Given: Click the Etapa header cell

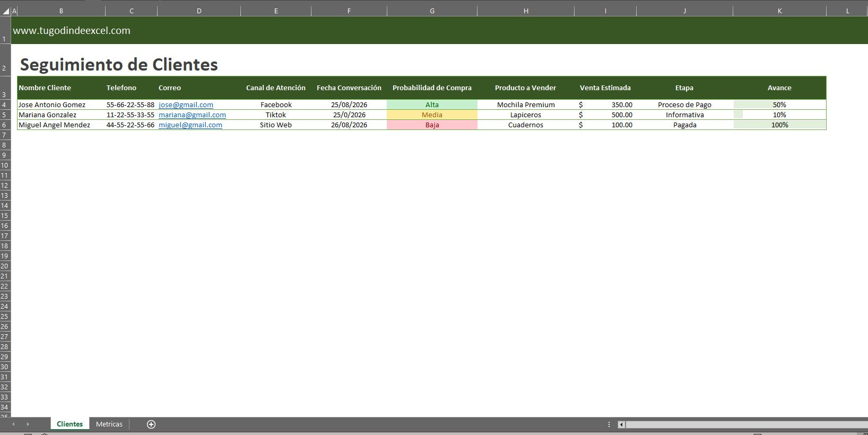Looking at the screenshot, I should 684,88.
